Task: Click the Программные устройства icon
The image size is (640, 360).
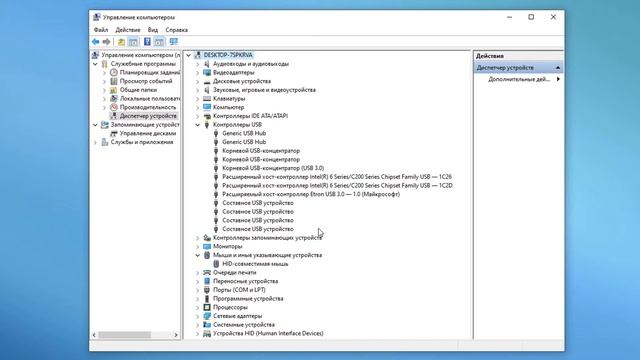Action: (207, 299)
